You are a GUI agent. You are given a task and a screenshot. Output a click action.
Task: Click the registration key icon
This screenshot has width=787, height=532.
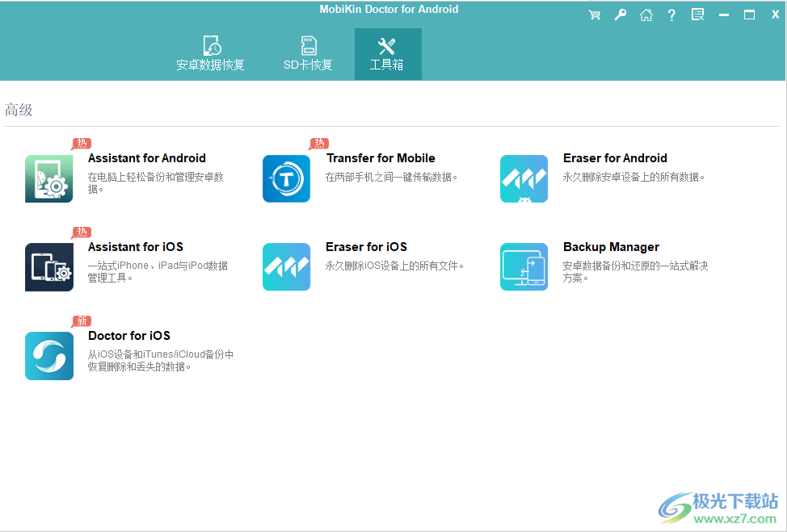click(x=620, y=14)
